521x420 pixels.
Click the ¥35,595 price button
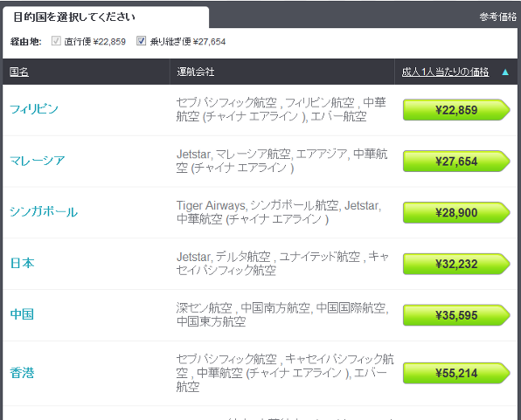[456, 315]
